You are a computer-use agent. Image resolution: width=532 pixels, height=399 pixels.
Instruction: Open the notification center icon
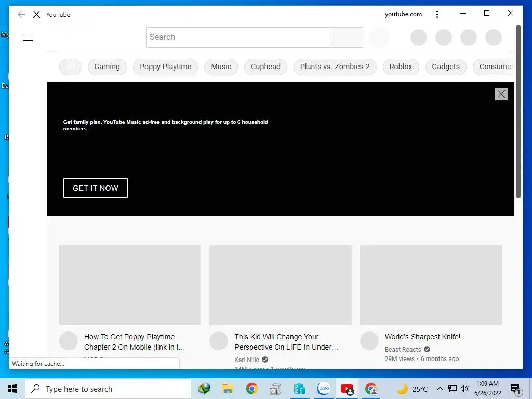[x=515, y=390]
